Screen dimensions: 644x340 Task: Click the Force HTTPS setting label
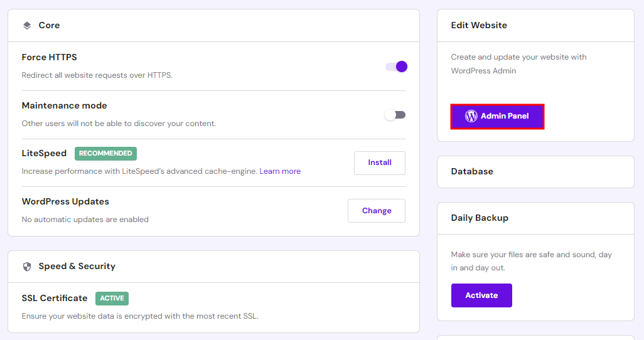[x=49, y=57]
